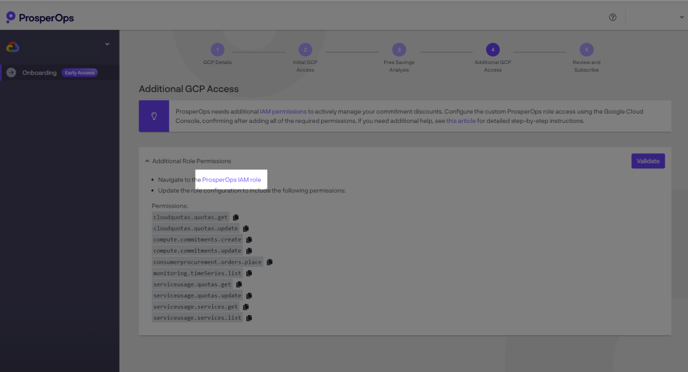Copy cloudquotas.quotas.update permission
The image size is (688, 372).
(x=246, y=229)
